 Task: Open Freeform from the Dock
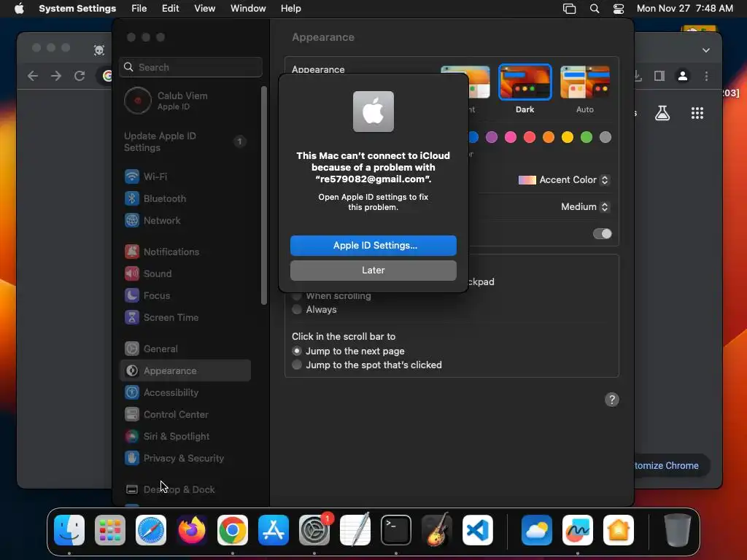pyautogui.click(x=578, y=530)
